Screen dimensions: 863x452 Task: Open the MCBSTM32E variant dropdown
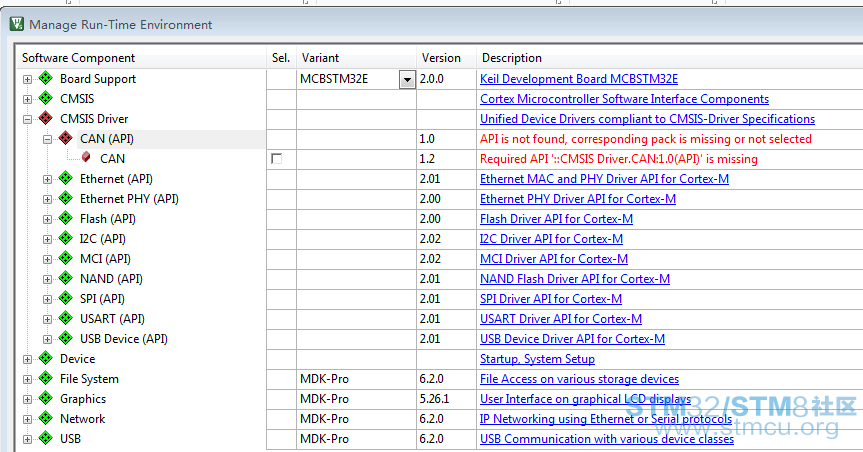tap(407, 79)
